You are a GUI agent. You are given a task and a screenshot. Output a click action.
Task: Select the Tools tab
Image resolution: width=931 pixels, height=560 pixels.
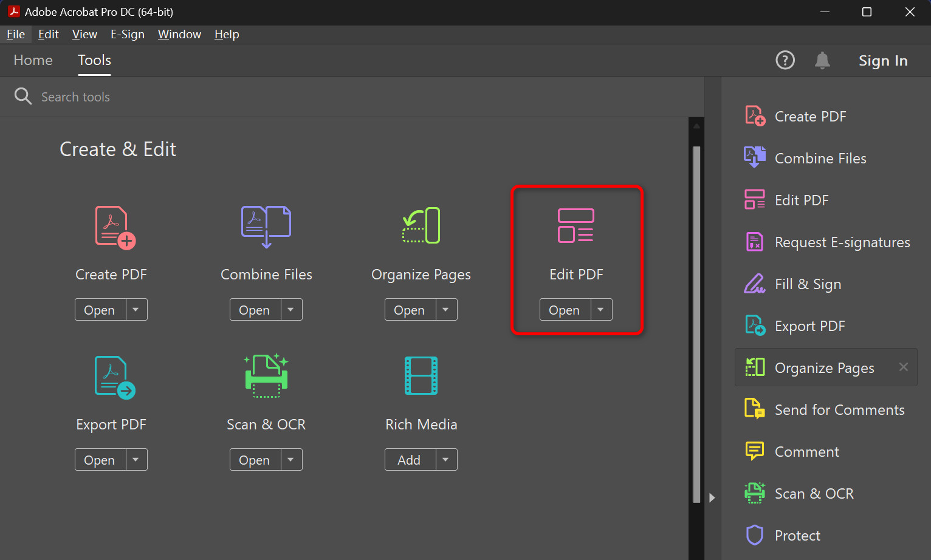94,60
